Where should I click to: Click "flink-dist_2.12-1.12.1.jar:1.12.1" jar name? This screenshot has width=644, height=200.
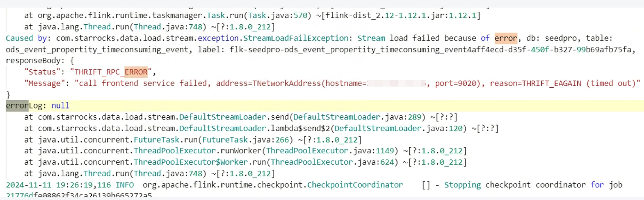(x=401, y=16)
